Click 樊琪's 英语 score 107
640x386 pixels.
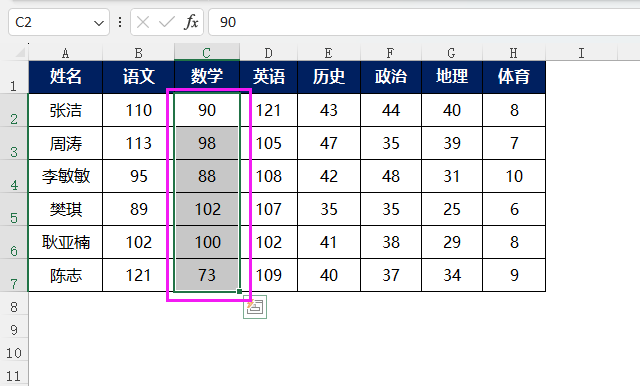pyautogui.click(x=269, y=209)
